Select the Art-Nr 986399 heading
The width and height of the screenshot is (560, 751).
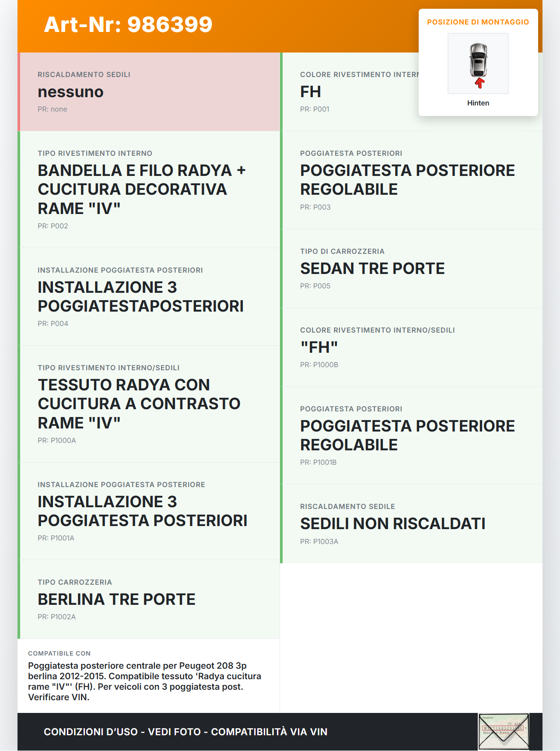click(x=128, y=25)
